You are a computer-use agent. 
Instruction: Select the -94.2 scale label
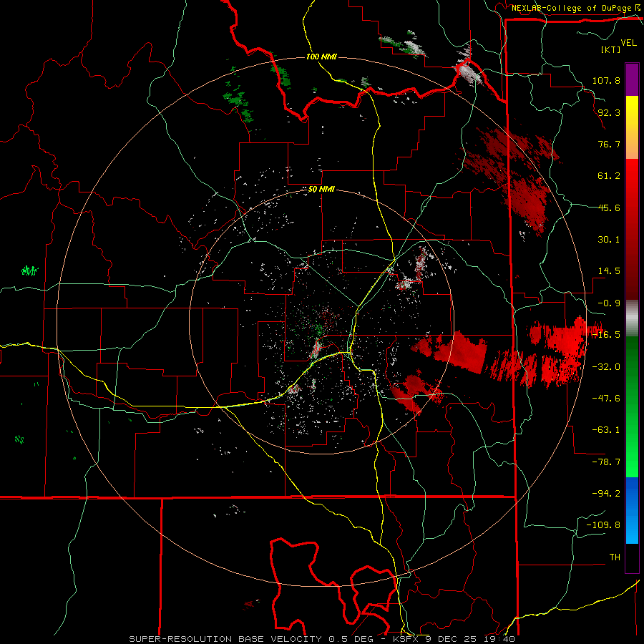606,494
